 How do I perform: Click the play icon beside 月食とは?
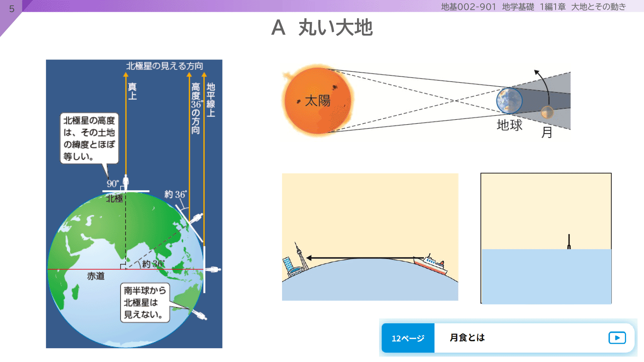617,338
